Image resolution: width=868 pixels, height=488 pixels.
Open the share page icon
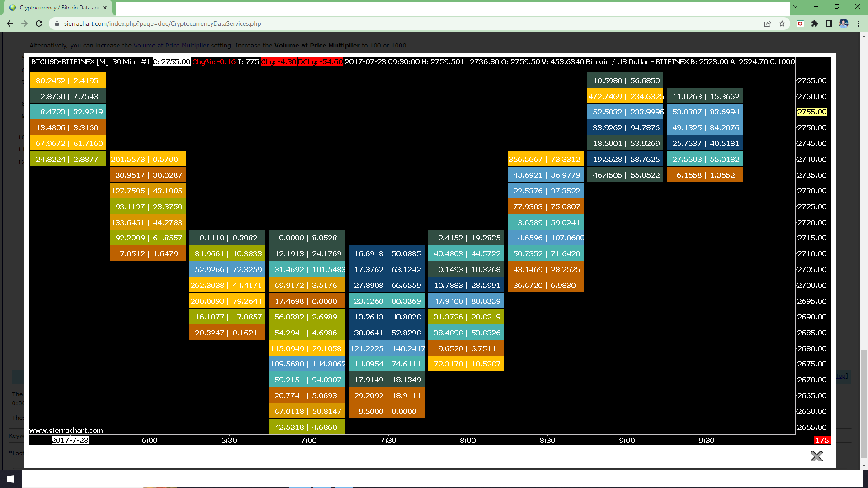coord(768,23)
